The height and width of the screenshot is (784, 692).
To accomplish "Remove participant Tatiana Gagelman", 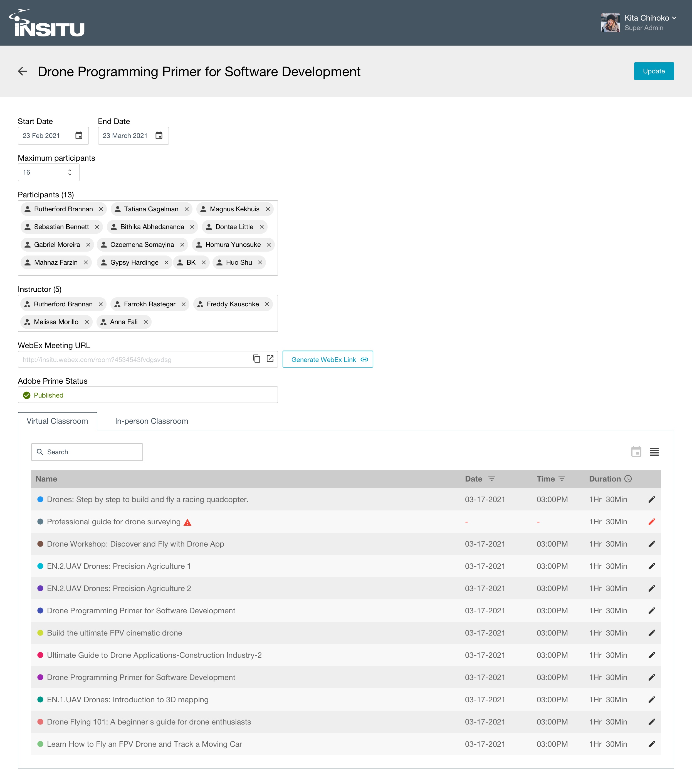I will pos(187,209).
